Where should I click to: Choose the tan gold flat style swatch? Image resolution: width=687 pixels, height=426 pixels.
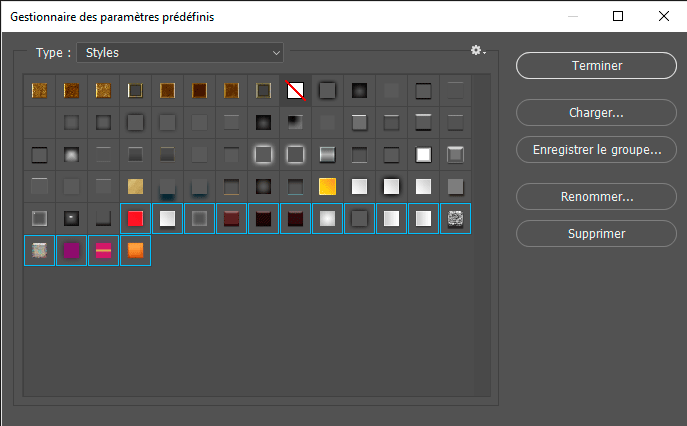[135, 186]
